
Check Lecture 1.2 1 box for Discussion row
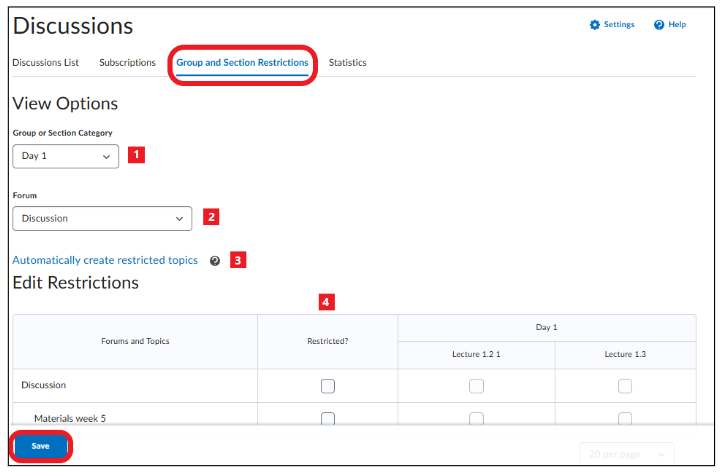[x=476, y=386]
